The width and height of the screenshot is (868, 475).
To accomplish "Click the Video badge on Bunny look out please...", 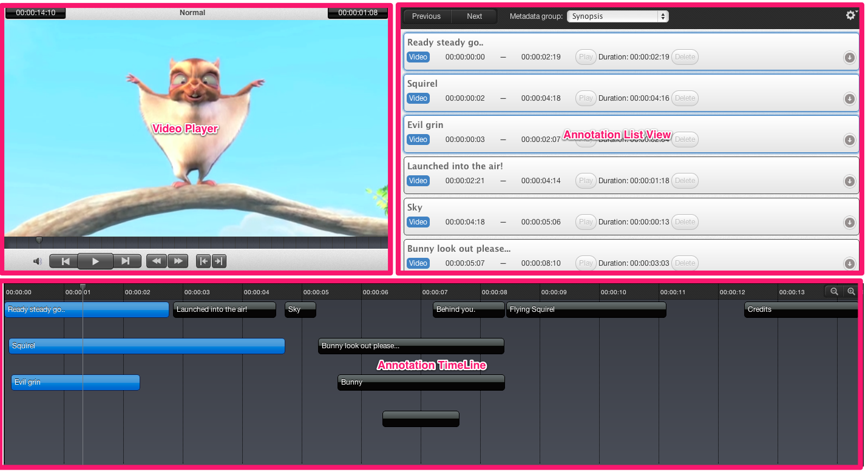I will click(418, 263).
